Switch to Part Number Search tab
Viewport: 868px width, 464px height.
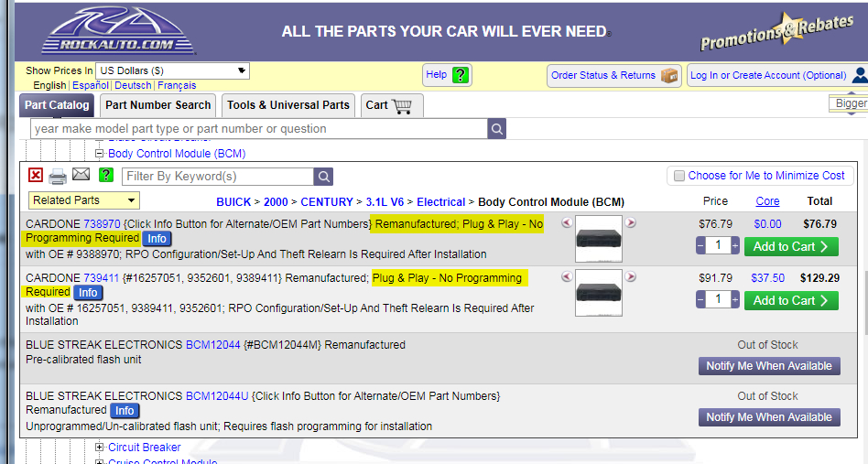pos(157,105)
